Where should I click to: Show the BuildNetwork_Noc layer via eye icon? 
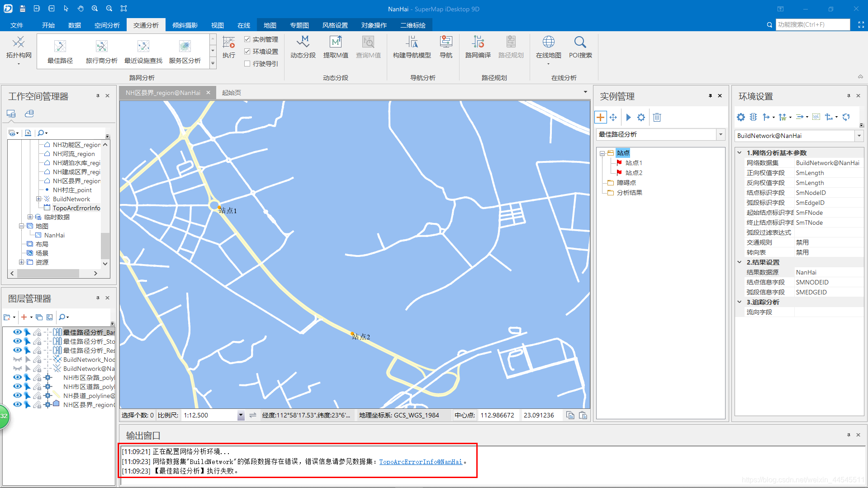click(x=17, y=360)
